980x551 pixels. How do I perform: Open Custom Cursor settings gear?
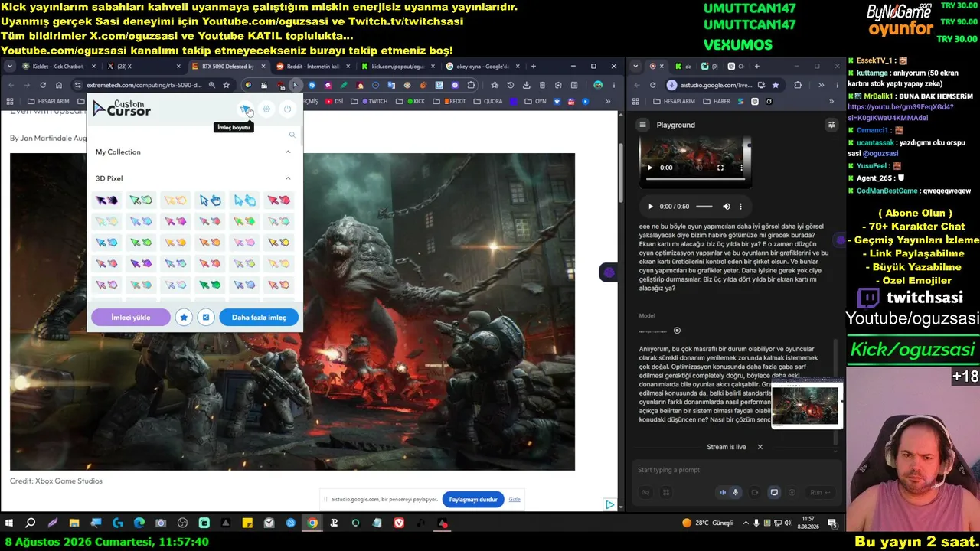[266, 109]
